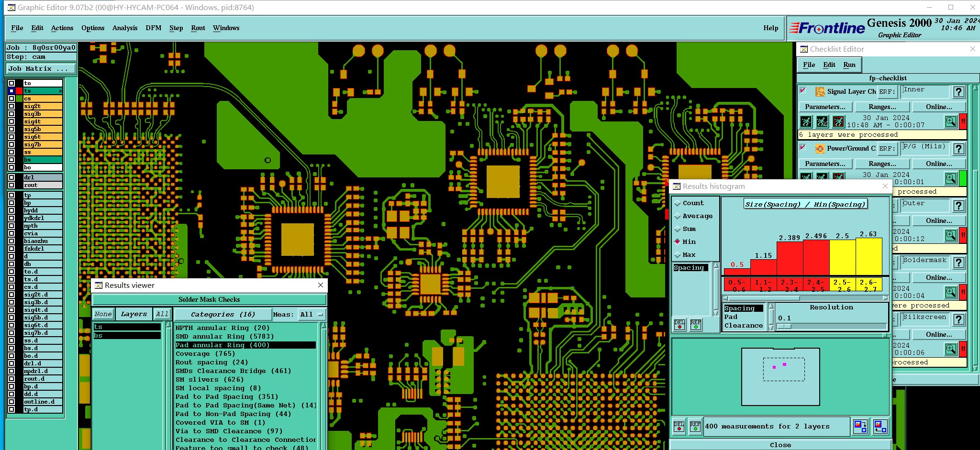
Task: Open results magnifier for the Outer check
Action: pos(951,235)
